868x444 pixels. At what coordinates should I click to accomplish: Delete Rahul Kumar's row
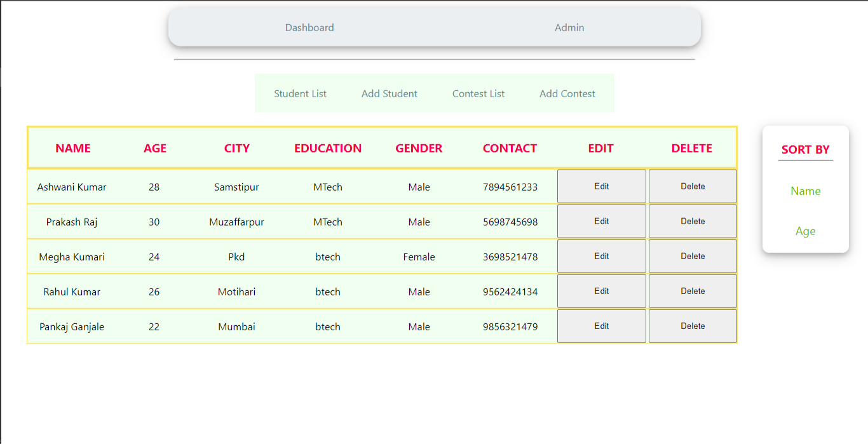coord(692,290)
